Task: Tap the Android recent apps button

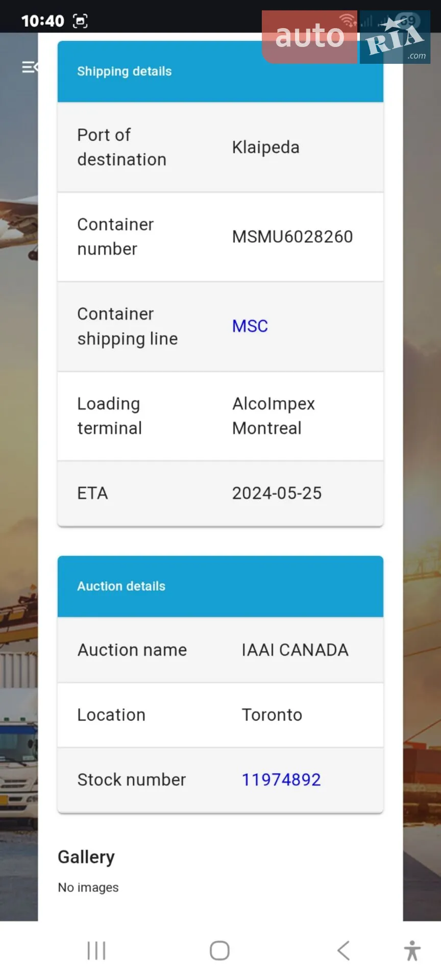Action: [96, 951]
